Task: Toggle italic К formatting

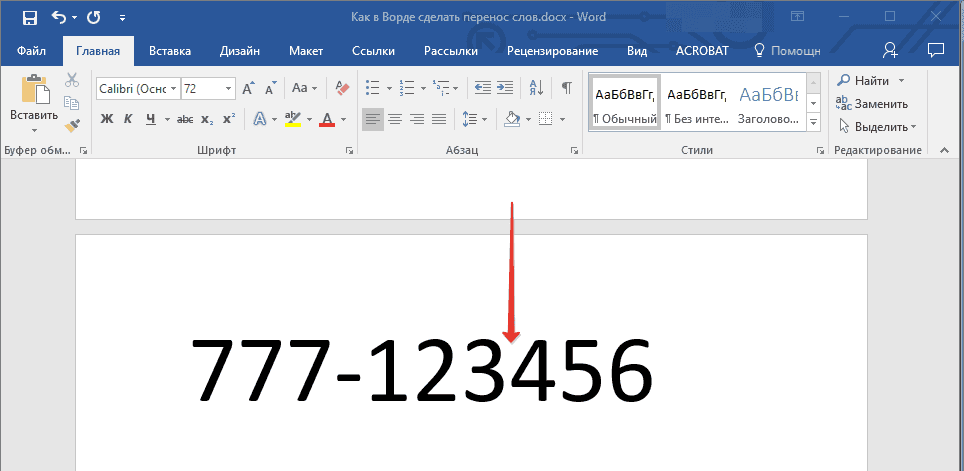Action: point(128,119)
